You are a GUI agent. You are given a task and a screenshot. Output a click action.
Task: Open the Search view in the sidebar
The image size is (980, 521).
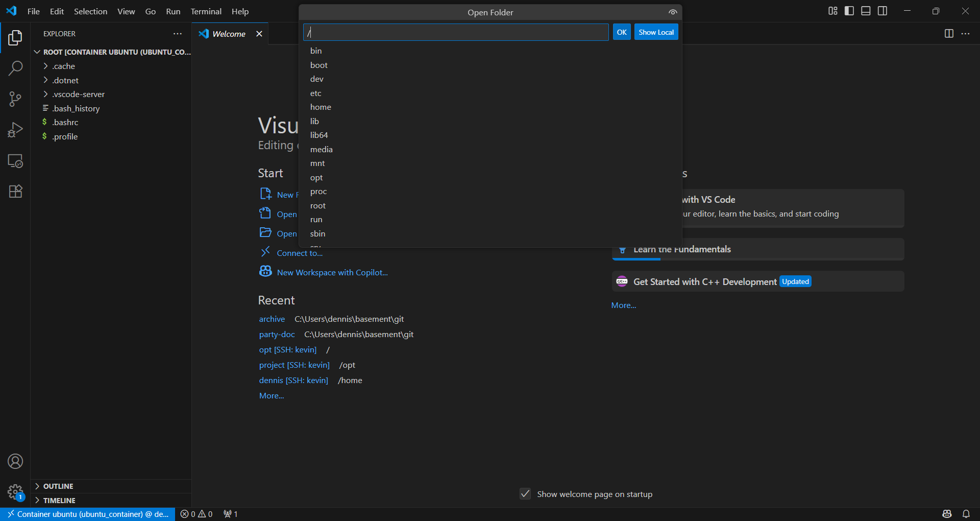[15, 68]
